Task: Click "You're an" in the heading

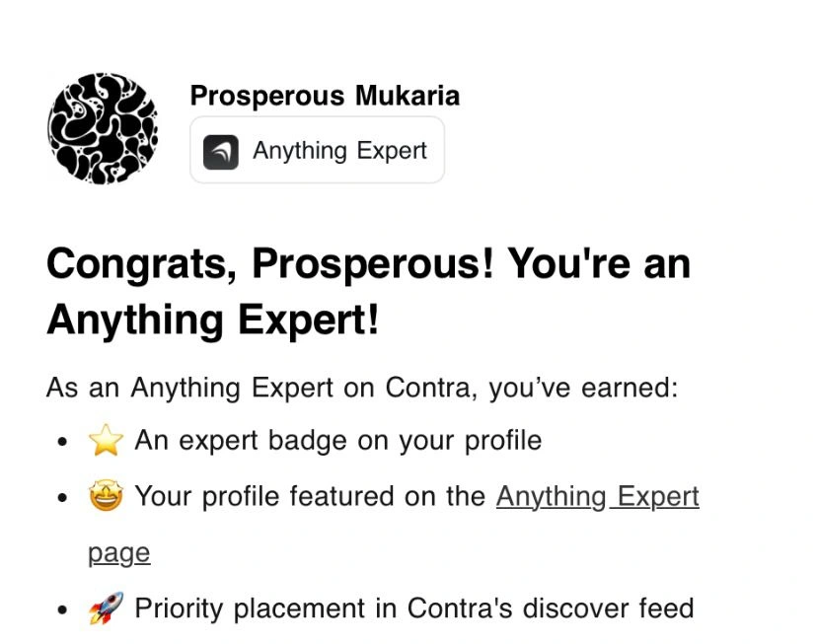Action: point(599,264)
